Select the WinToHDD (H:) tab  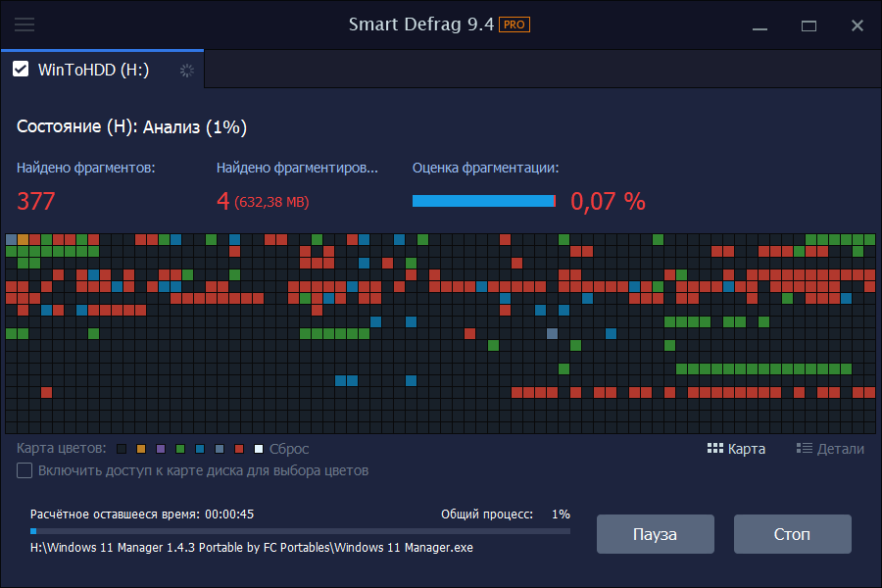pos(102,70)
